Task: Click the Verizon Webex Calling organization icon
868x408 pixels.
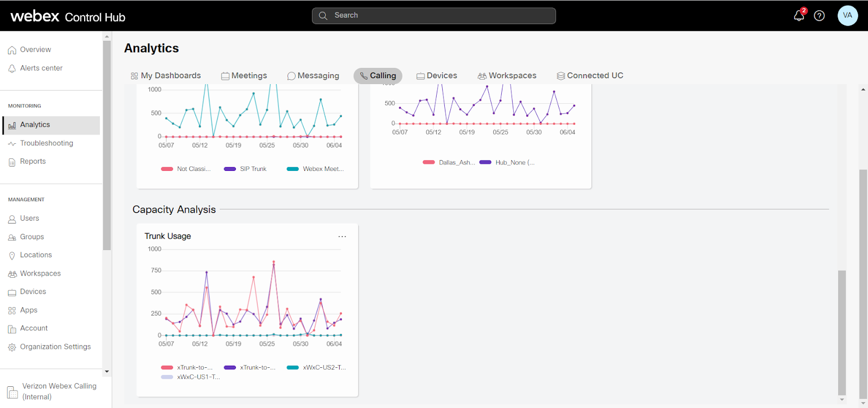Action: coord(12,392)
